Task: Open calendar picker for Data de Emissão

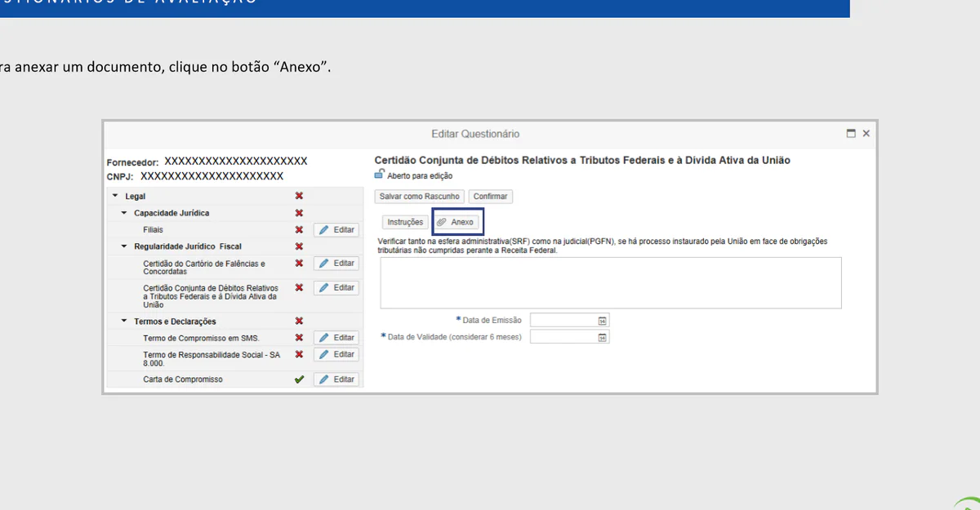Action: 603,321
